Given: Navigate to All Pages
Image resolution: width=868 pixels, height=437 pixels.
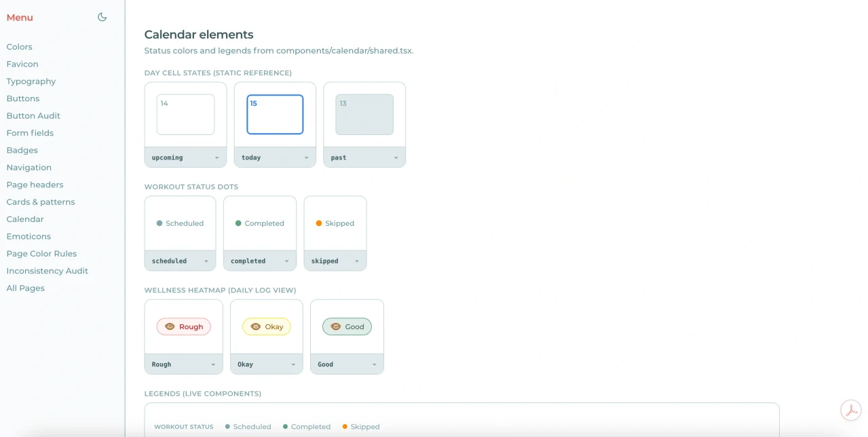Looking at the screenshot, I should click(26, 288).
